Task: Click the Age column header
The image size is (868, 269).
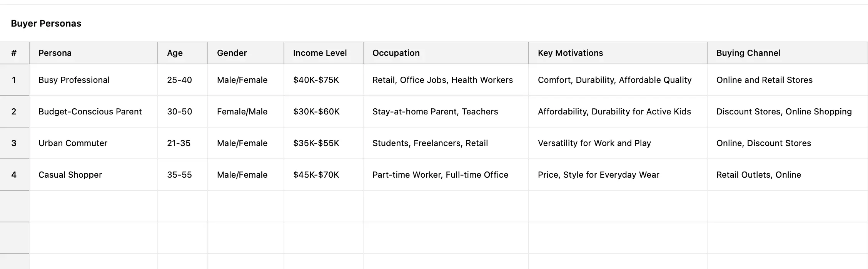Action: [x=175, y=53]
